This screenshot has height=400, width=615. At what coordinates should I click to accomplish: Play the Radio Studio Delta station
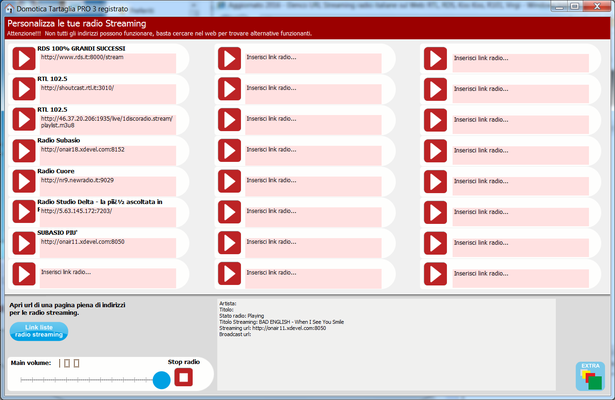point(24,212)
